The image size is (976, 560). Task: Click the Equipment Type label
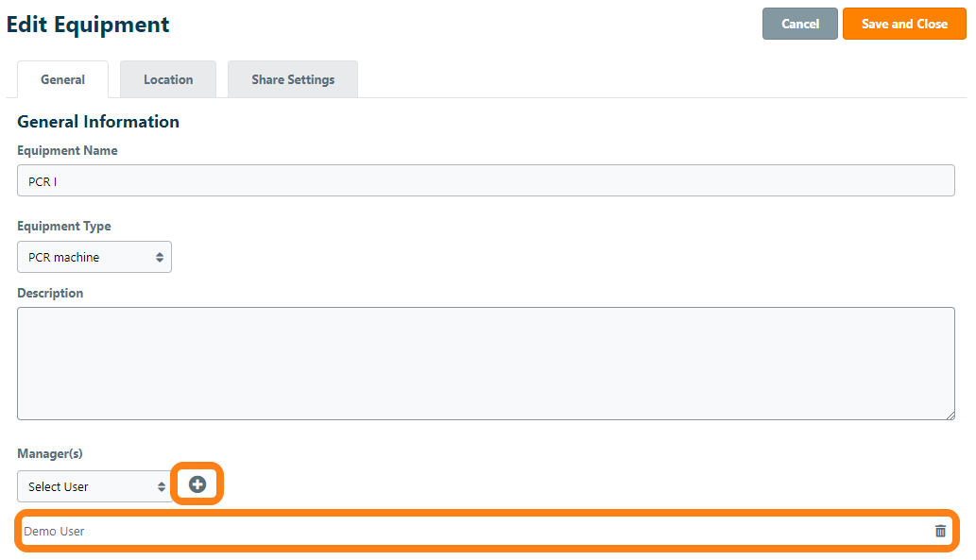(64, 227)
